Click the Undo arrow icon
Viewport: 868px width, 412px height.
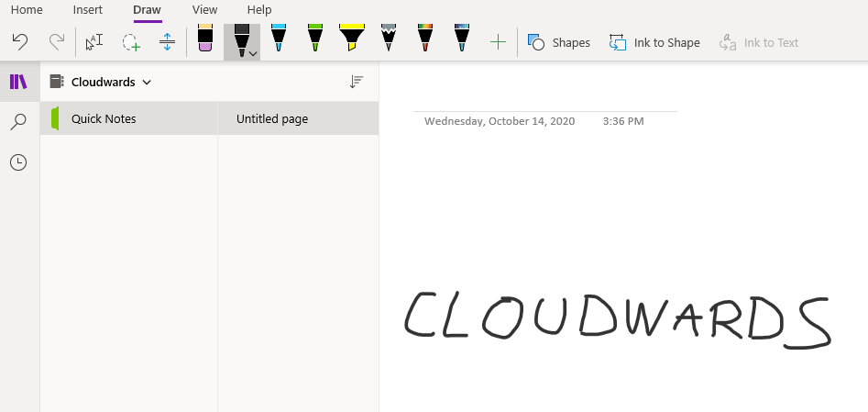coord(20,42)
